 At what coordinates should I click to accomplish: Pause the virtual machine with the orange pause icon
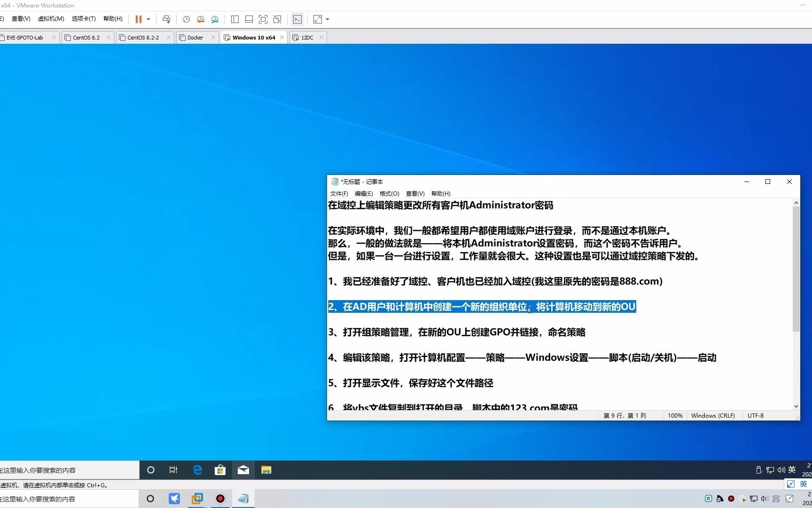[139, 19]
